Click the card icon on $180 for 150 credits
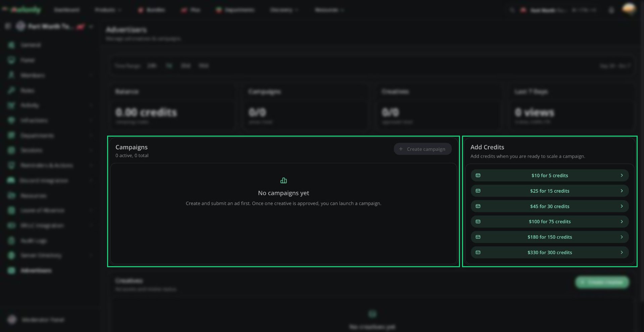 pos(478,237)
